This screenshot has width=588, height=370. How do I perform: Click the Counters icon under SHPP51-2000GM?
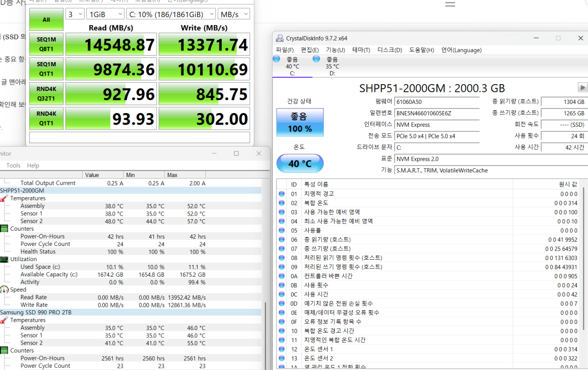click(4, 228)
